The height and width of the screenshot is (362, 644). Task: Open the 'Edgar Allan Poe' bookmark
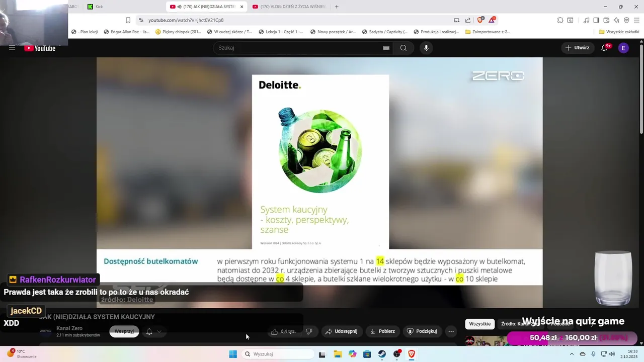[126, 32]
